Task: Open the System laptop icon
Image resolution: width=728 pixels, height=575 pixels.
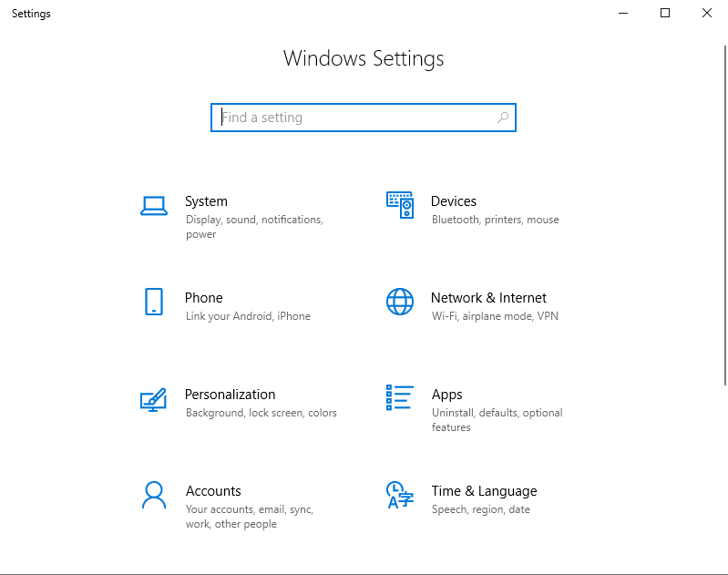Action: coord(154,206)
